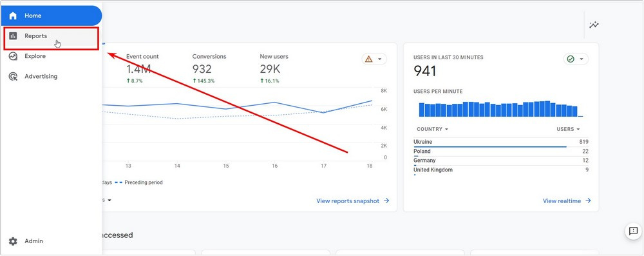Click the Germany country row
This screenshot has height=256, width=644.
point(501,161)
